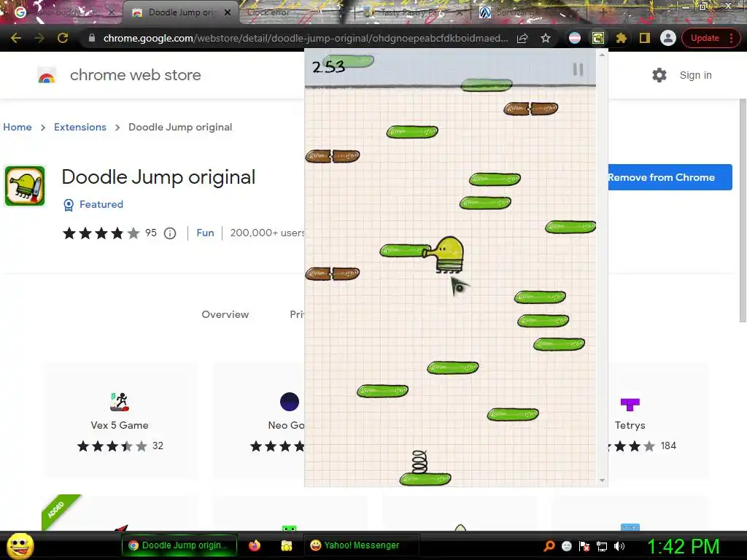Open a new browser tab

tap(603, 12)
